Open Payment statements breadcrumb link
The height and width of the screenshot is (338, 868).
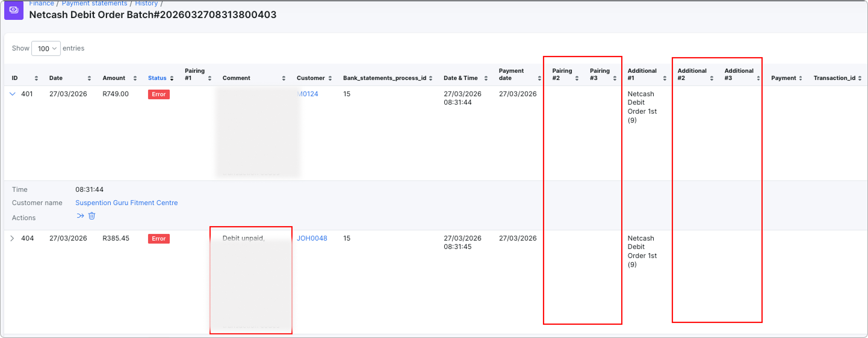pos(95,4)
